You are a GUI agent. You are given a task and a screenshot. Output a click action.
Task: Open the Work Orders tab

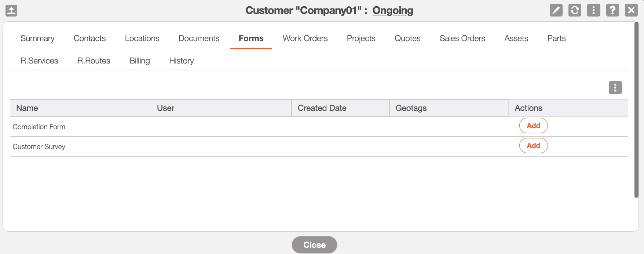point(305,39)
